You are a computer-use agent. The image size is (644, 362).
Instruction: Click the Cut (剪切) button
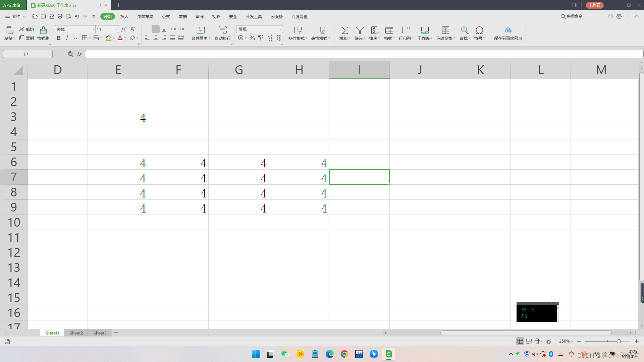(x=26, y=29)
